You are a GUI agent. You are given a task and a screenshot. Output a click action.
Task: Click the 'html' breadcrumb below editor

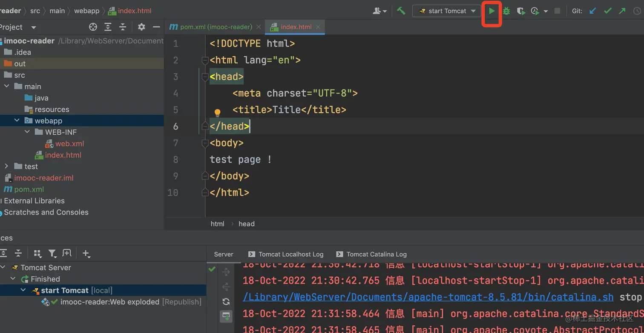[217, 224]
